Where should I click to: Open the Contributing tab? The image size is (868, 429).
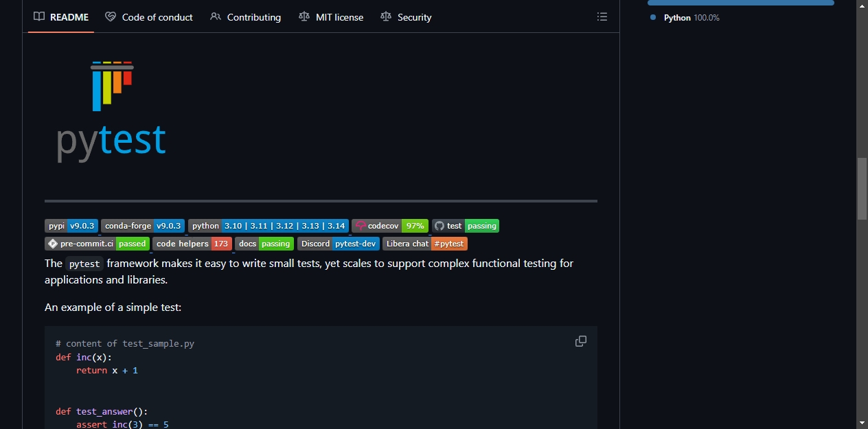pos(246,17)
